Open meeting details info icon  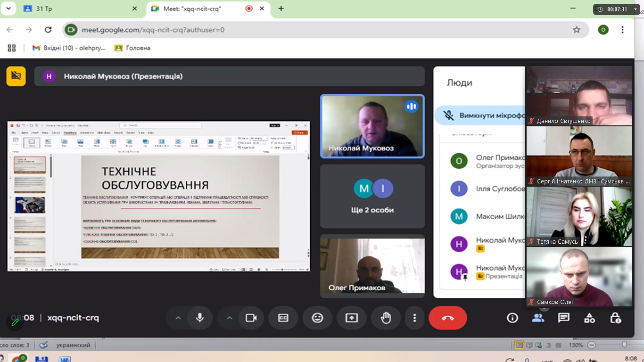(512, 318)
